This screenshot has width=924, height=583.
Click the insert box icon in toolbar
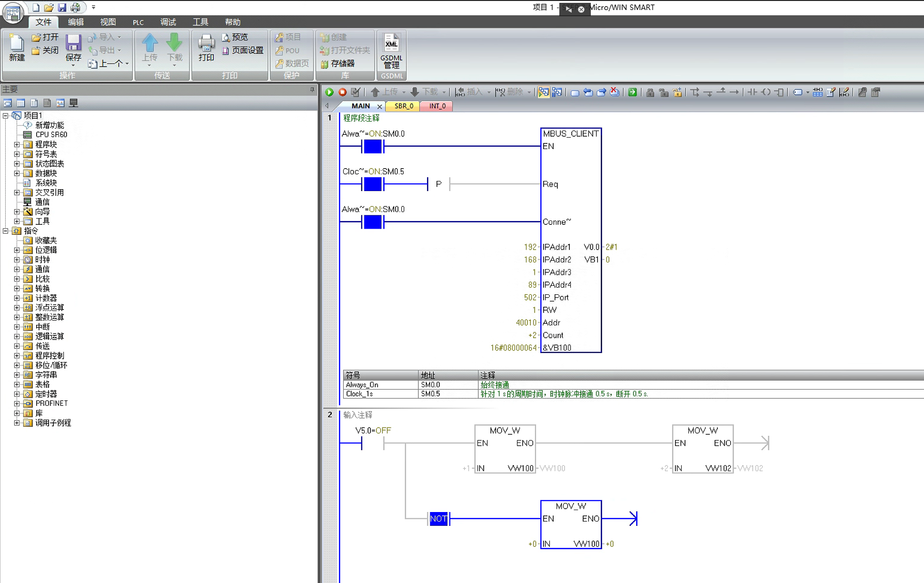point(779,92)
